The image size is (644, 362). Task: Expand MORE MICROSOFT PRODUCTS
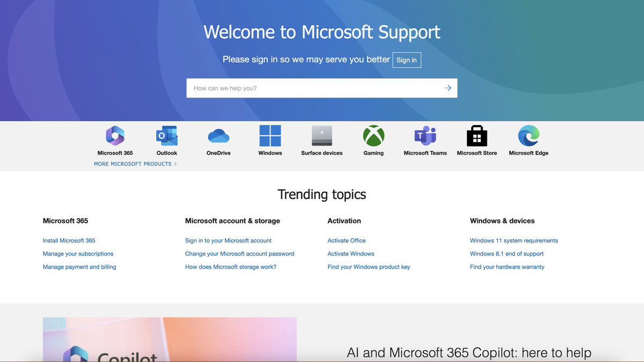pyautogui.click(x=134, y=164)
